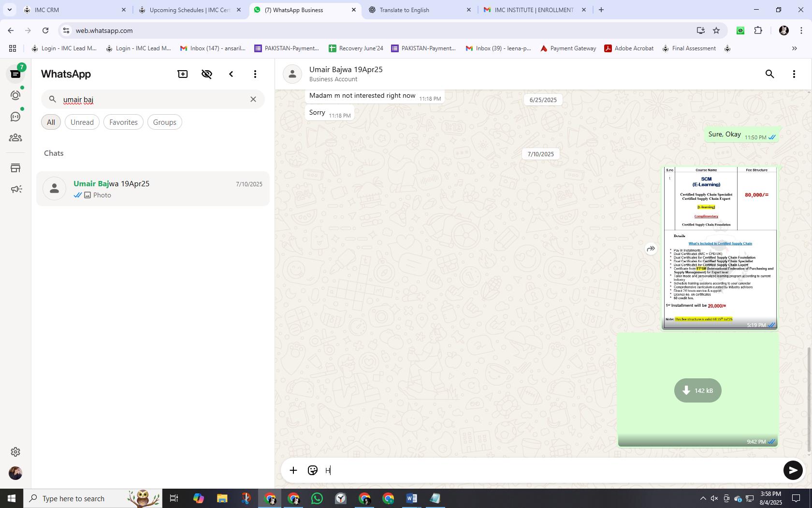Click the address bar URL

[x=104, y=30]
